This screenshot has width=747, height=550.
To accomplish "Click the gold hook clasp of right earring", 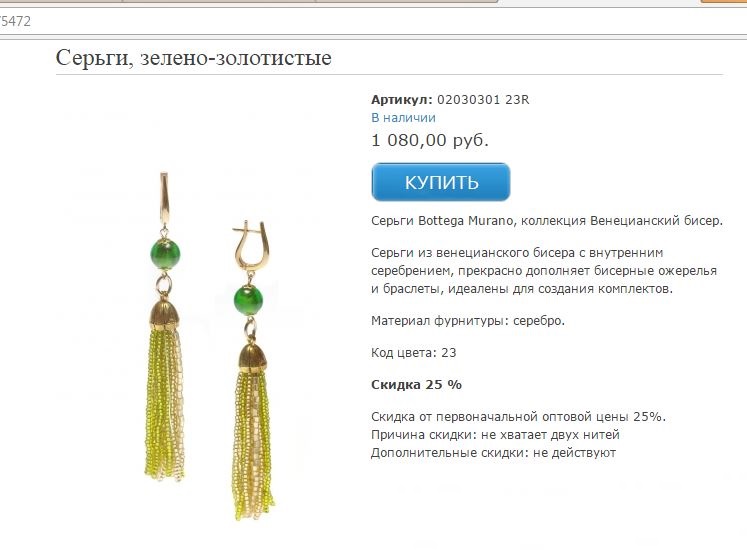I will click(251, 245).
